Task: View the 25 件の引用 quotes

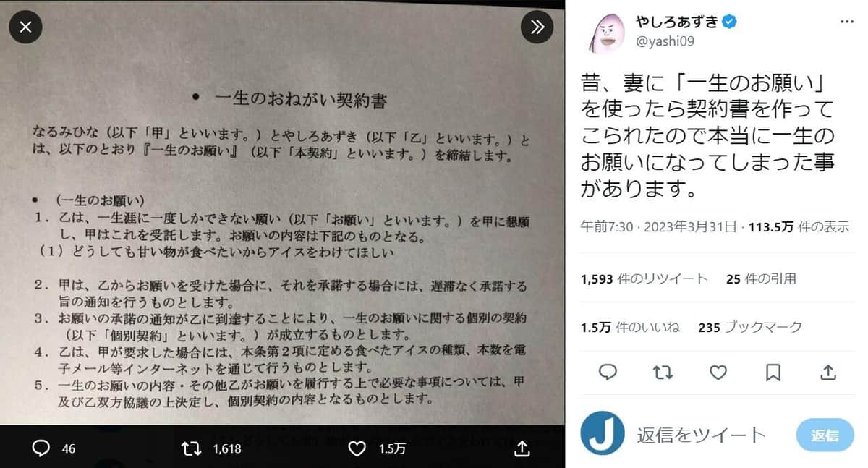Action: pos(761,278)
